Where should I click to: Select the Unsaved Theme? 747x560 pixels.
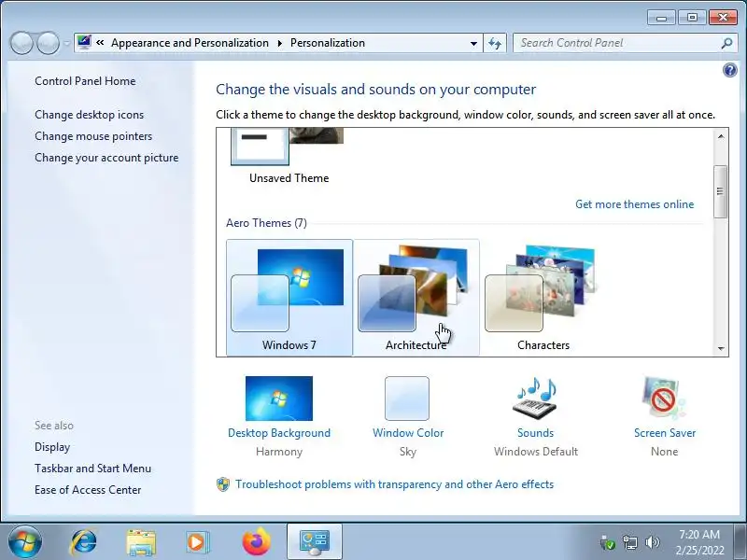coord(289,157)
